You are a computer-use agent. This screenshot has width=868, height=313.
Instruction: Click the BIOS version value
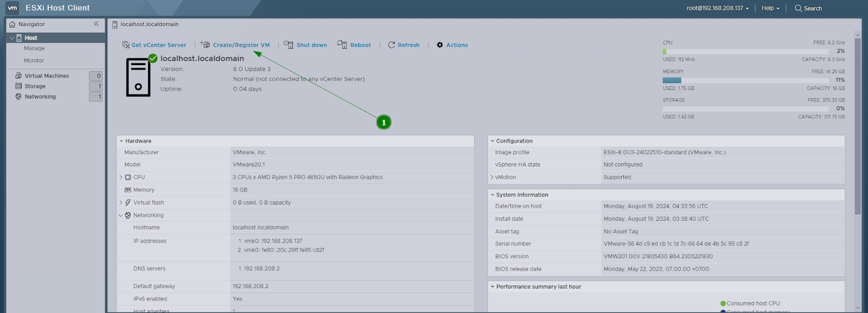point(658,257)
